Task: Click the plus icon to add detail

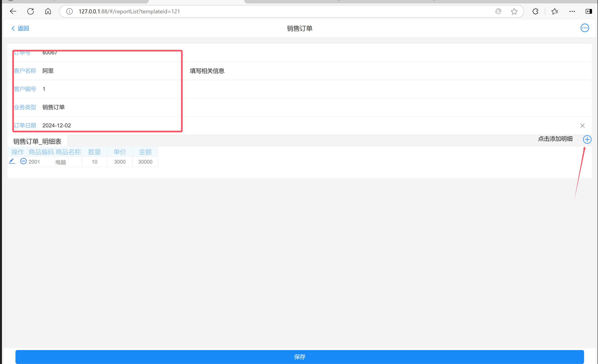Action: click(x=587, y=139)
